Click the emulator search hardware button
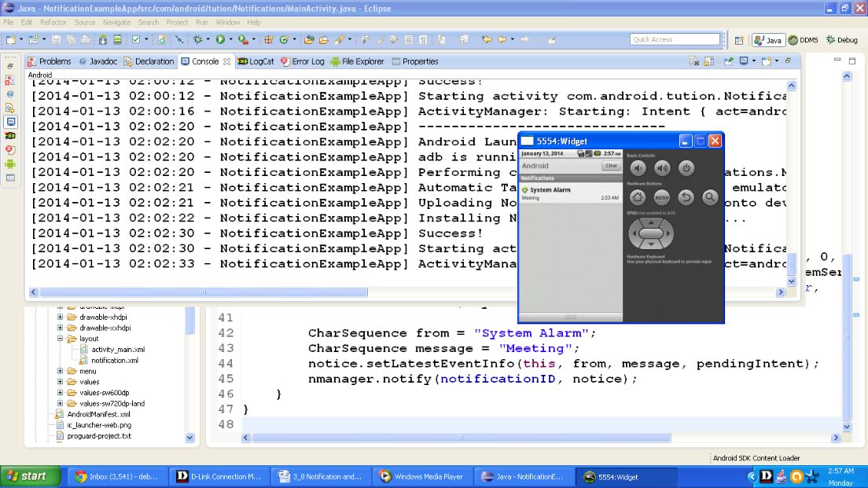868x488 pixels. pyautogui.click(x=710, y=198)
